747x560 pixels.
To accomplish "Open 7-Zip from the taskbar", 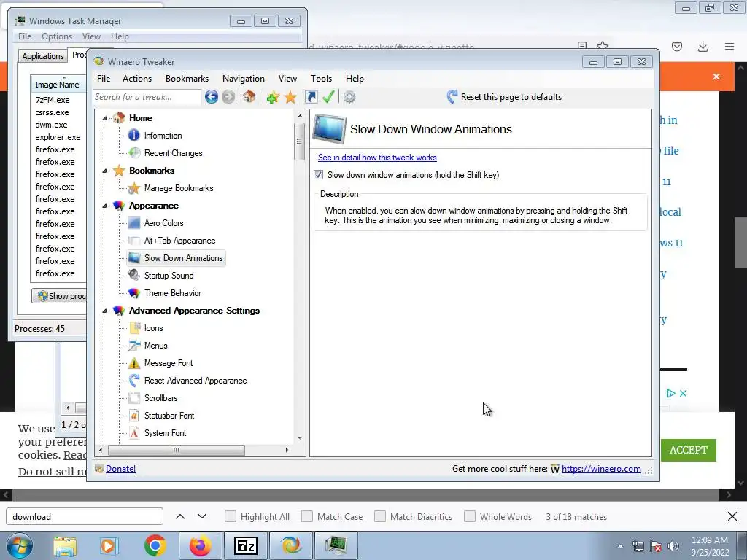I will pos(246,545).
